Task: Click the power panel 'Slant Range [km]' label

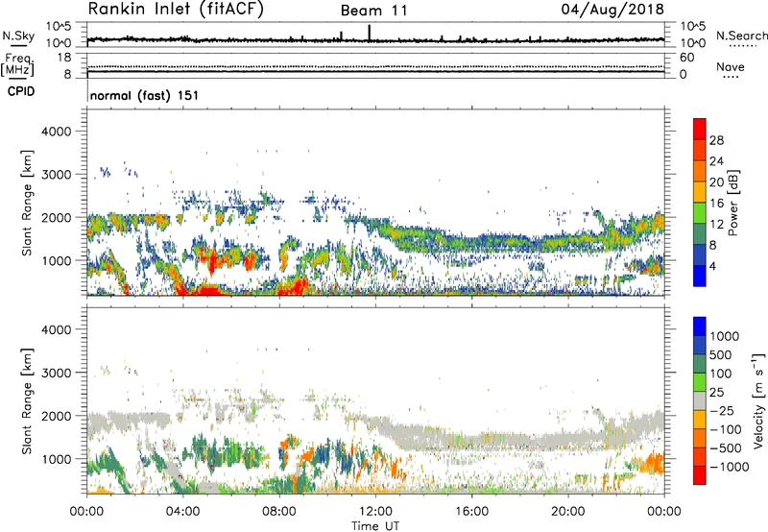Action: pyautogui.click(x=27, y=203)
